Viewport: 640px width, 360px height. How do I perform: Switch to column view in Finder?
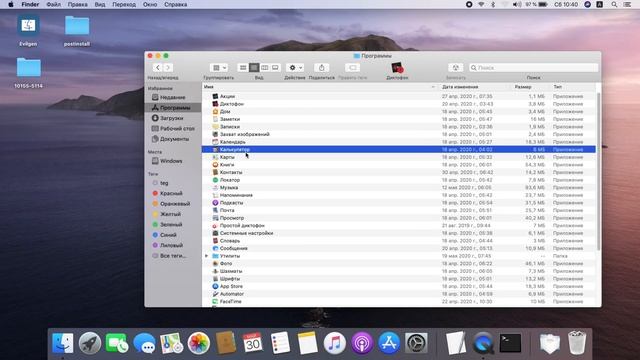(x=264, y=68)
